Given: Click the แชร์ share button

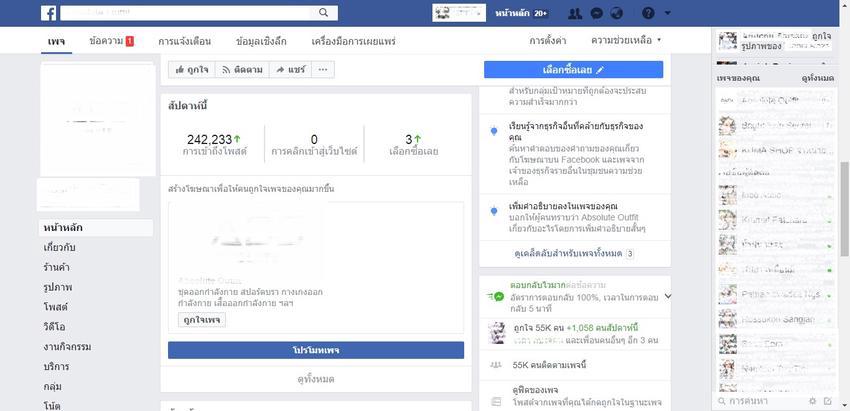Looking at the screenshot, I should [291, 69].
